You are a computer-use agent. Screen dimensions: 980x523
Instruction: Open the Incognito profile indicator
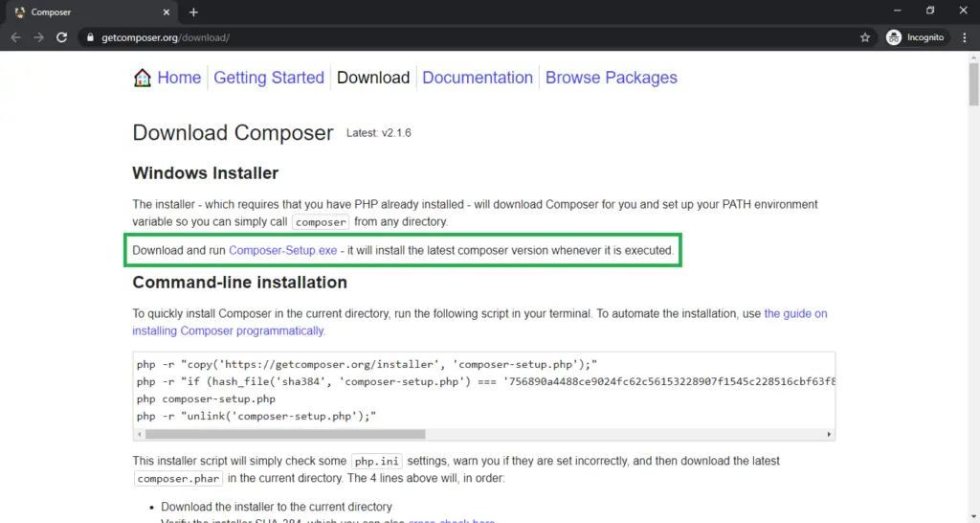pos(915,37)
